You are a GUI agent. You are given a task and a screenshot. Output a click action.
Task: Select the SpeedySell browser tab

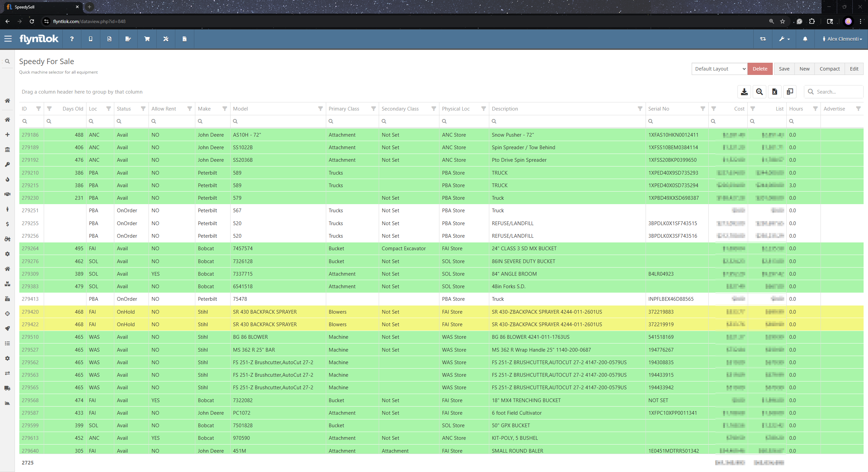pos(42,7)
